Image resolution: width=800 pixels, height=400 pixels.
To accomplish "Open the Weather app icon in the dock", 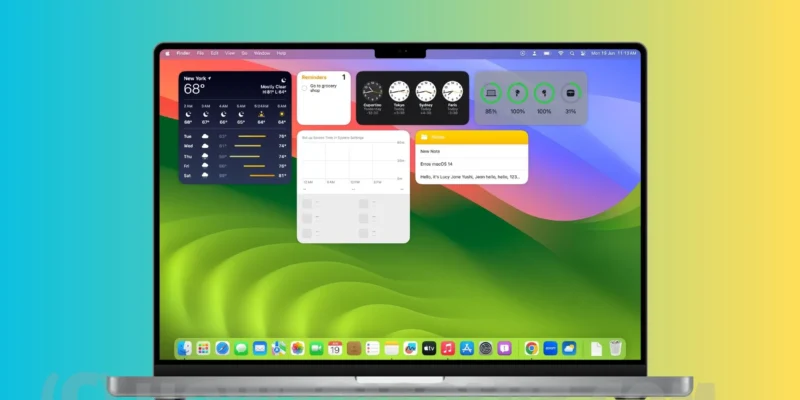I will tap(569, 348).
